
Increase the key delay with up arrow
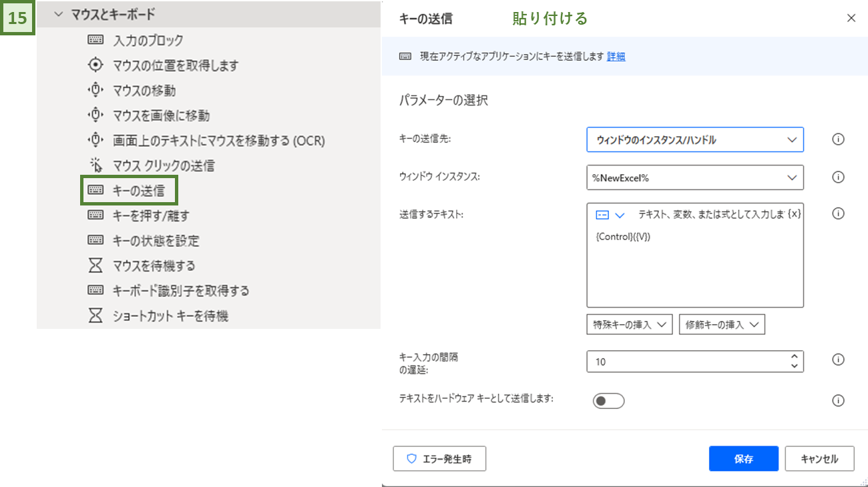click(794, 356)
